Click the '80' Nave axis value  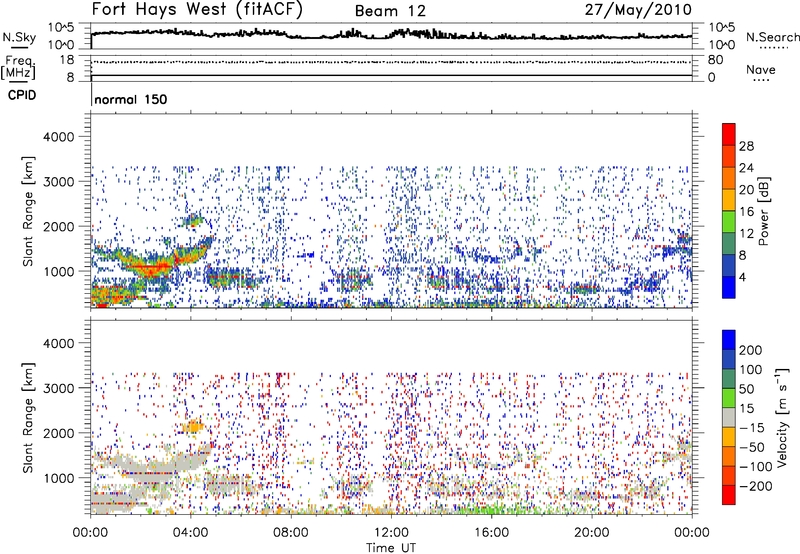pyautogui.click(x=715, y=60)
